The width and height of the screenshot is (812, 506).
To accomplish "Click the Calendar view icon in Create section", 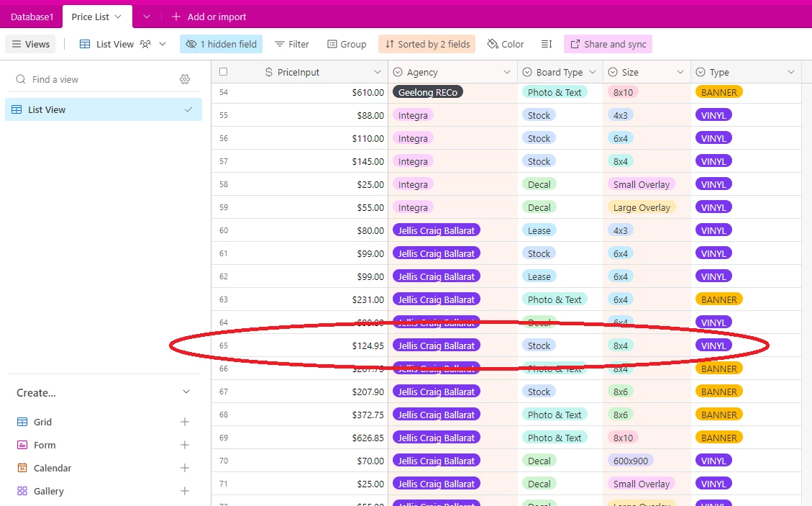I will tap(22, 468).
